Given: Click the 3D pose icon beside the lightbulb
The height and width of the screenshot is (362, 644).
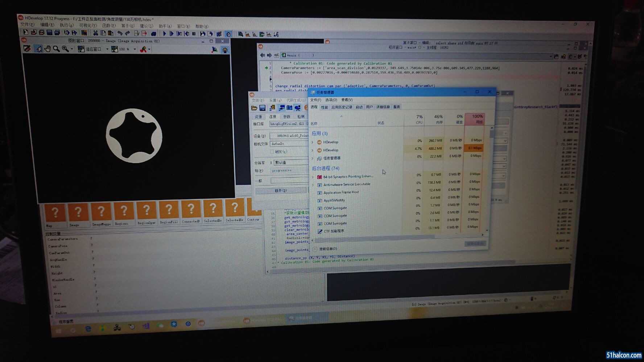Looking at the screenshot, I should click(214, 50).
